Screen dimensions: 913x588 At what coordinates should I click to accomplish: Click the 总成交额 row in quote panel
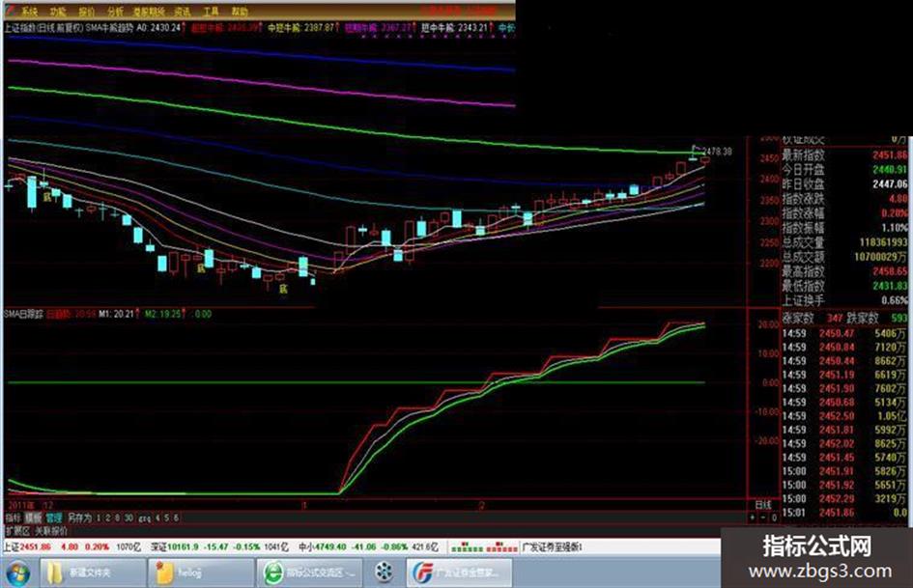coord(844,257)
